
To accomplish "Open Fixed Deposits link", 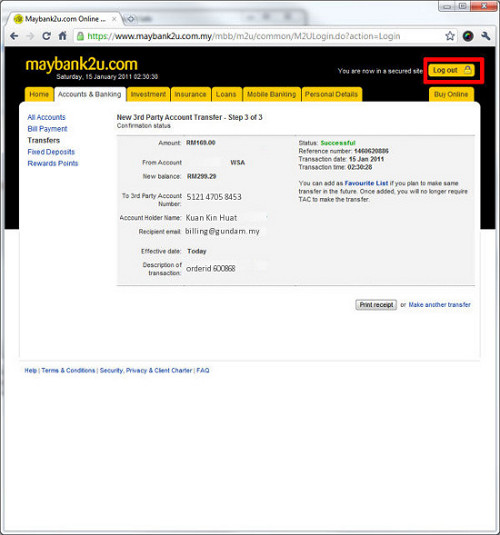I will point(51,152).
